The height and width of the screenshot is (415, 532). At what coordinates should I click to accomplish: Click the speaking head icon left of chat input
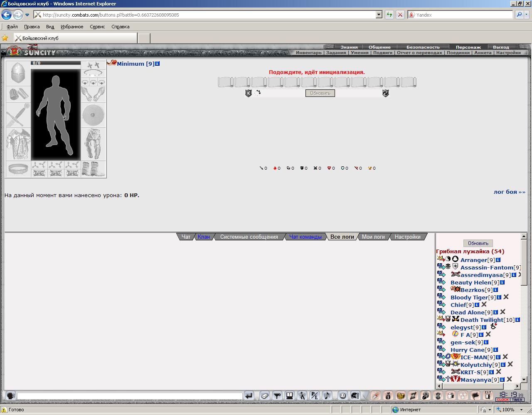pyautogui.click(x=10, y=396)
